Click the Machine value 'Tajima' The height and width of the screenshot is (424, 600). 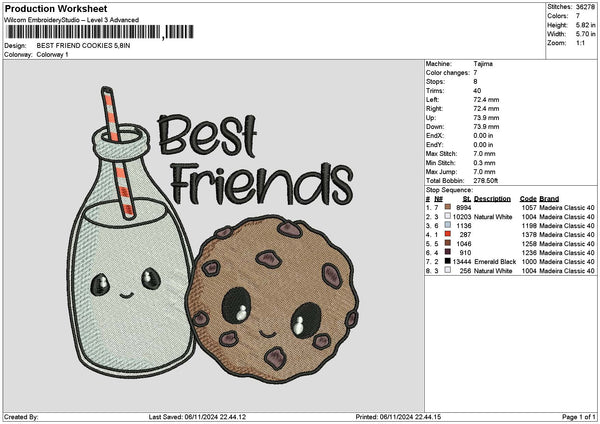[x=483, y=64]
